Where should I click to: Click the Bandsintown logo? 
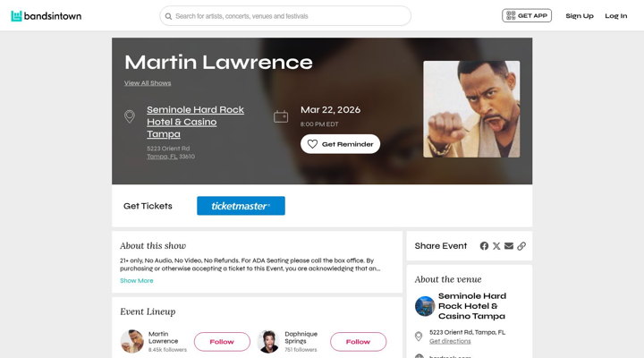tap(46, 16)
